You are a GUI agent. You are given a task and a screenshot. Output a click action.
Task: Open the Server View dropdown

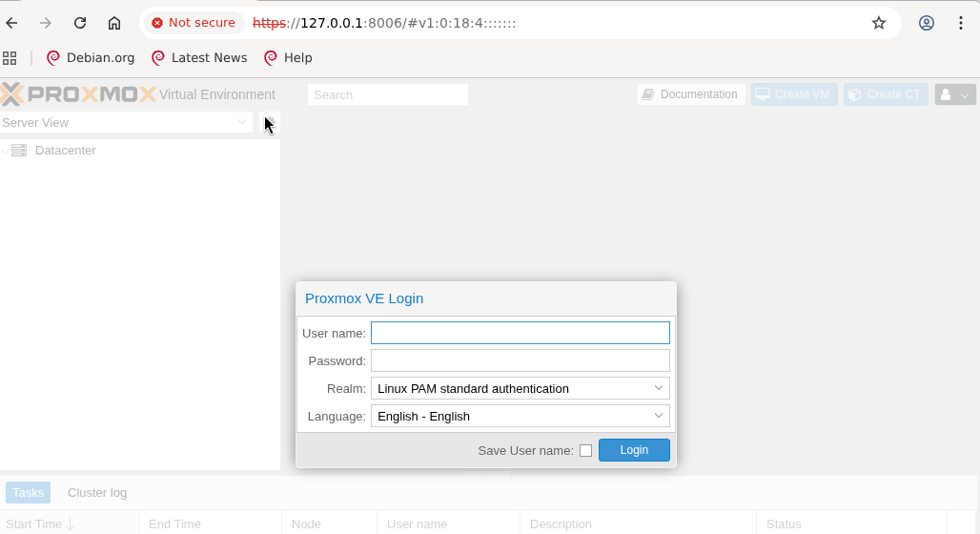126,123
